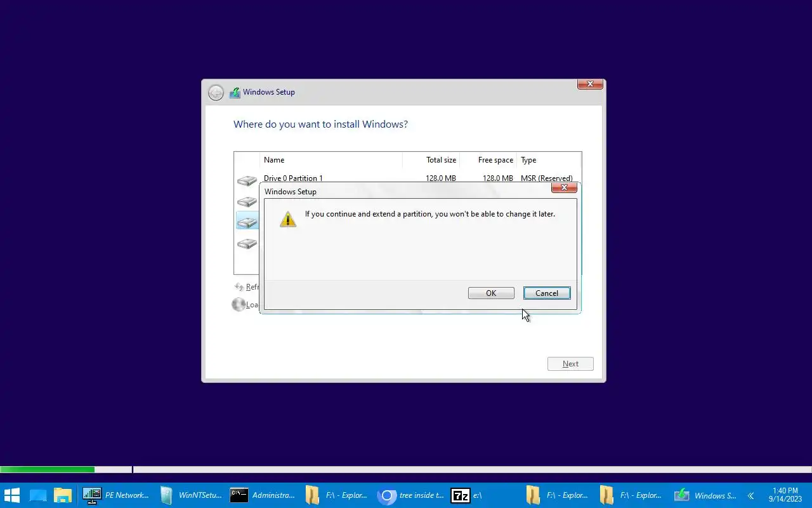Image resolution: width=812 pixels, height=508 pixels.
Task: Click the back arrow in Windows Setup
Action: tap(216, 93)
